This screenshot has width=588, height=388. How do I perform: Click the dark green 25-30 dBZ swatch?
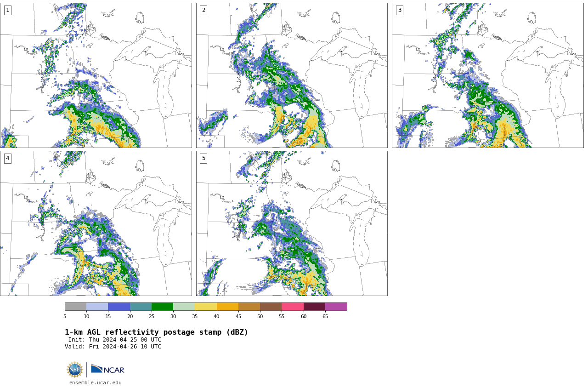coord(162,307)
